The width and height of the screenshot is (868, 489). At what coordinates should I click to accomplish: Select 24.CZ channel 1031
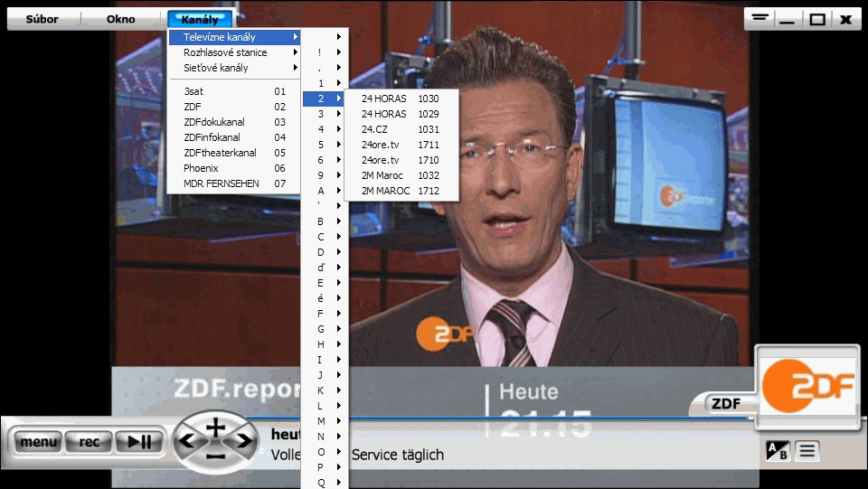pyautogui.click(x=401, y=129)
